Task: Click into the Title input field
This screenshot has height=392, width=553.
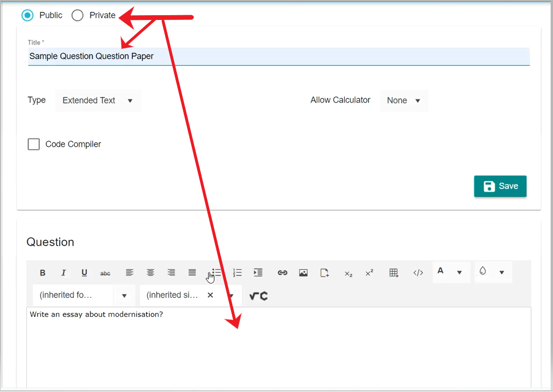Action: point(278,56)
